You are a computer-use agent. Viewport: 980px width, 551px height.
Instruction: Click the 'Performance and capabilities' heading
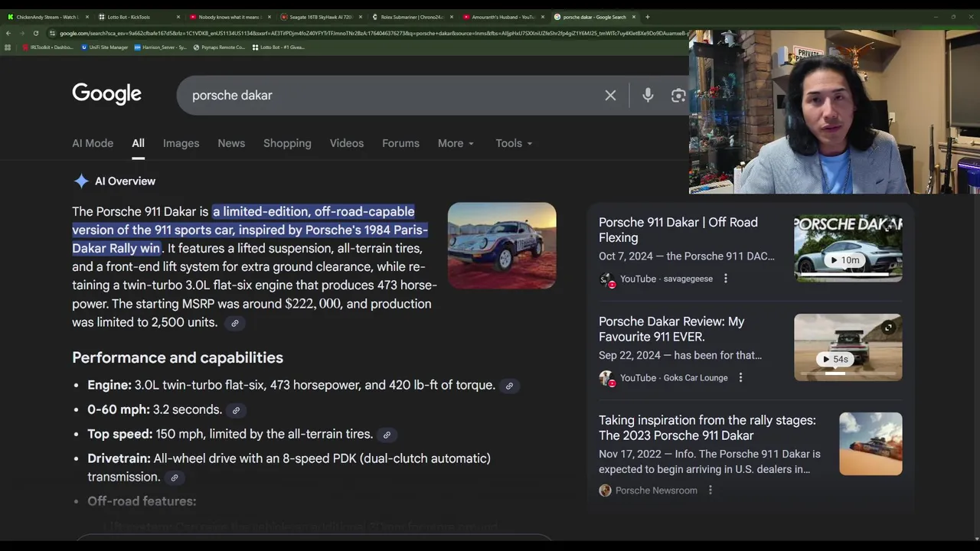pyautogui.click(x=178, y=357)
